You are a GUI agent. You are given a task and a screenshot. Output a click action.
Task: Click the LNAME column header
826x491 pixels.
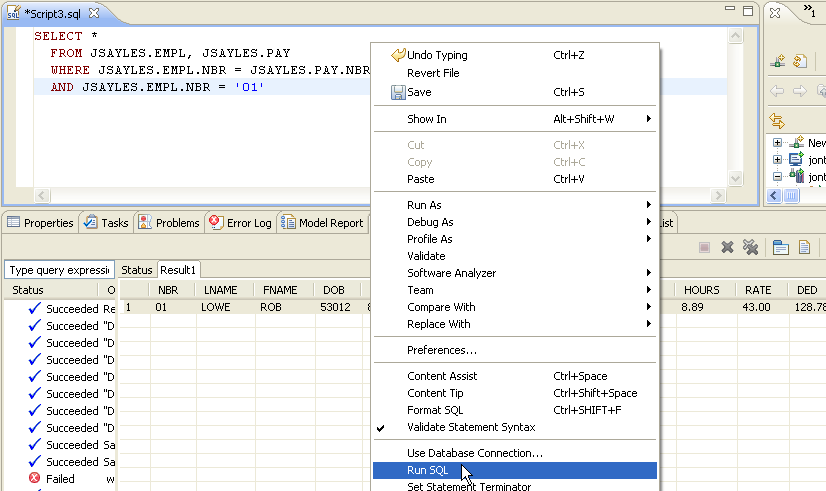[x=220, y=290]
